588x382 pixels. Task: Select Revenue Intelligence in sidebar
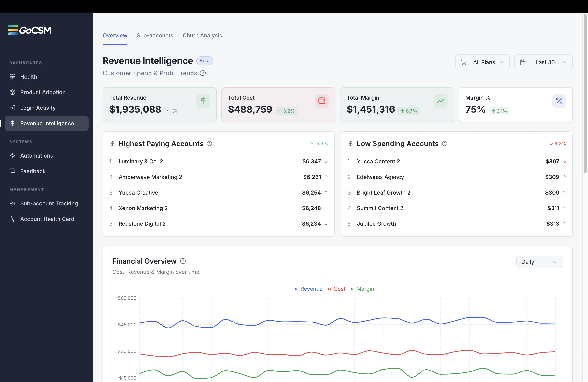coord(47,123)
